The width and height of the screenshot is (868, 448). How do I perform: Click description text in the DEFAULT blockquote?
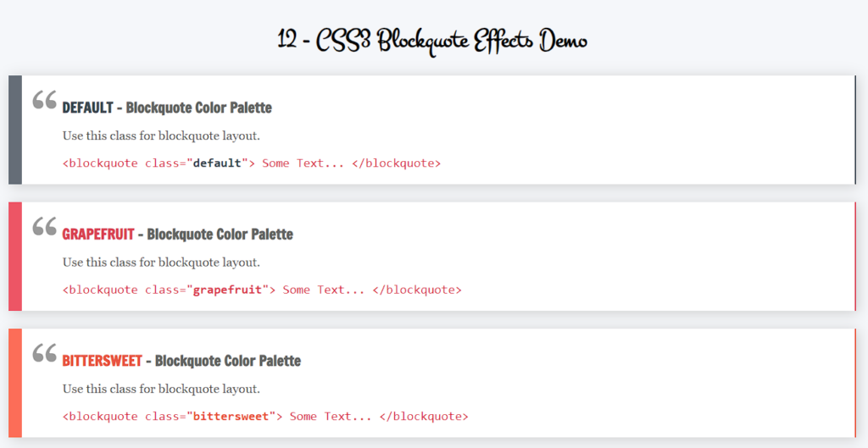(x=161, y=136)
